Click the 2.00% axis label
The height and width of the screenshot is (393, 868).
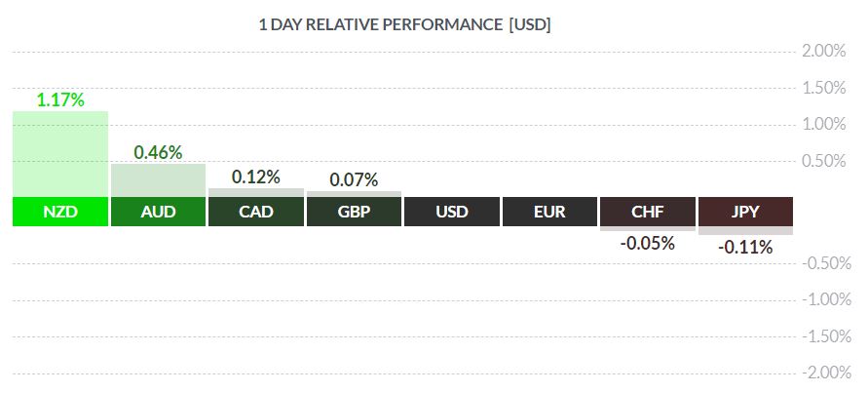tap(824, 52)
